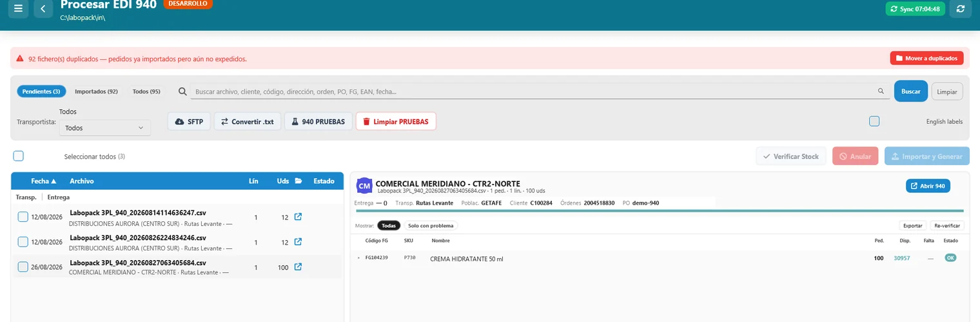Click Verificar Stock button
This screenshot has height=322, width=980.
point(791,156)
